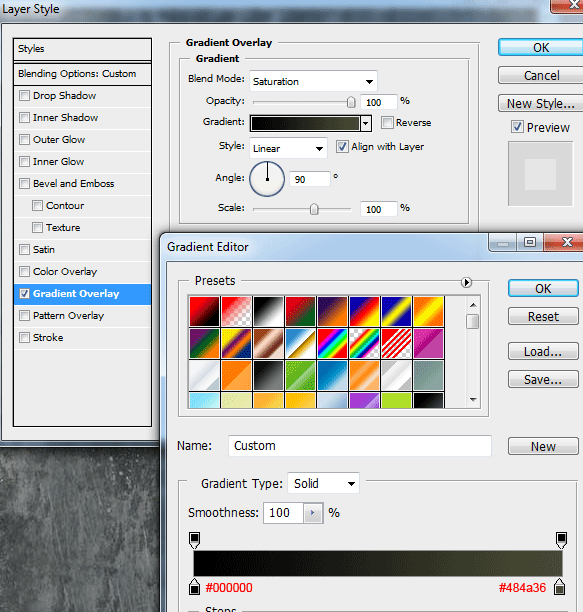Uncheck Align with Layer
The height and width of the screenshot is (612, 583).
tap(342, 147)
